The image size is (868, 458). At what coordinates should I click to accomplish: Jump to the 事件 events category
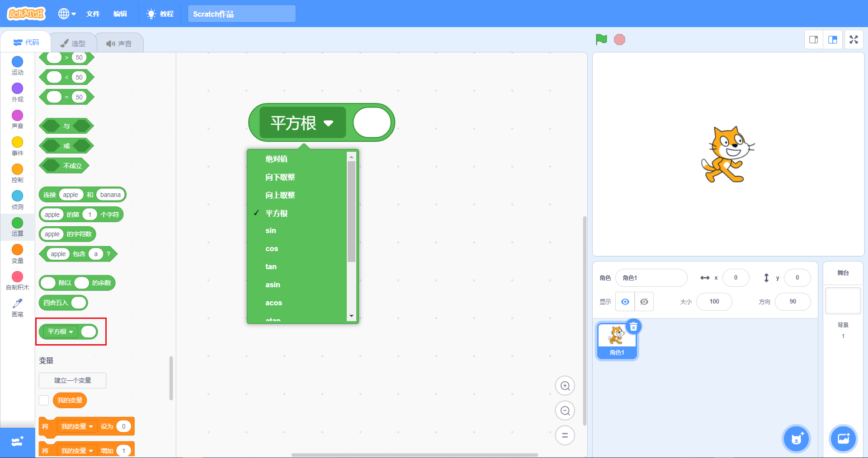(x=17, y=146)
